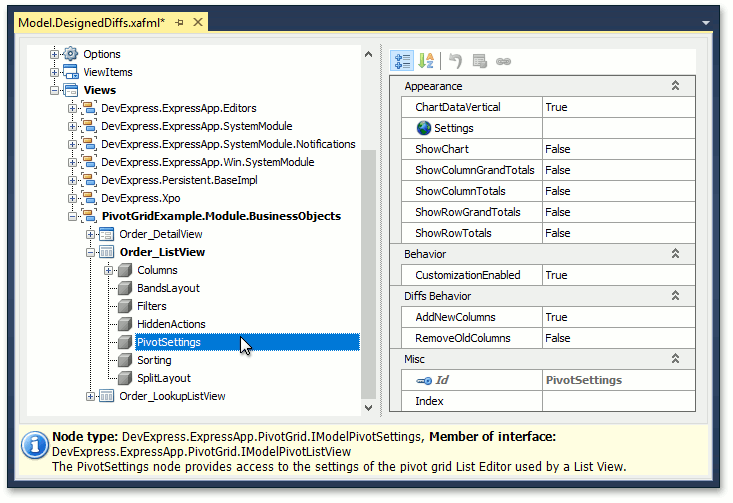The width and height of the screenshot is (733, 503).
Task: Select the PivotSettings tree node
Action: pos(169,342)
